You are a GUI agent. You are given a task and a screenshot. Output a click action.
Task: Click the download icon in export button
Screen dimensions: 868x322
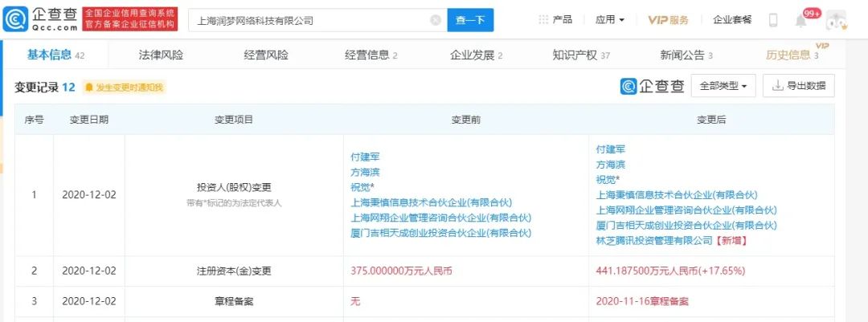point(777,86)
